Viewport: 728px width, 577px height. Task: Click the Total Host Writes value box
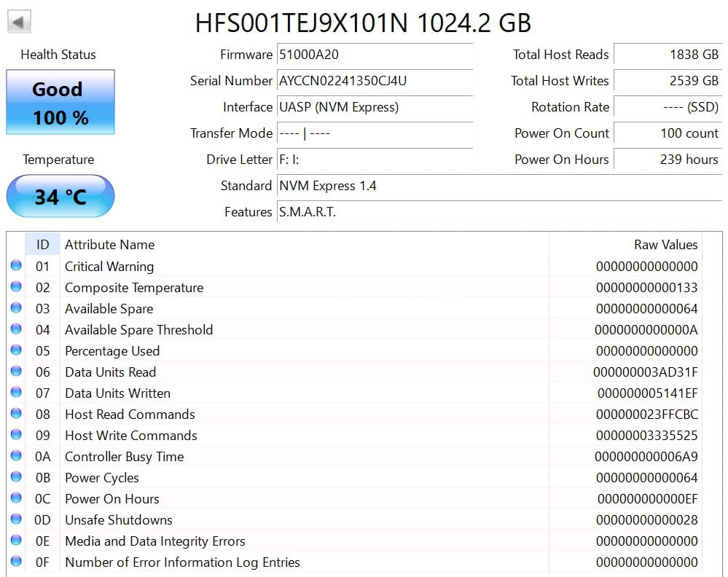coord(668,81)
